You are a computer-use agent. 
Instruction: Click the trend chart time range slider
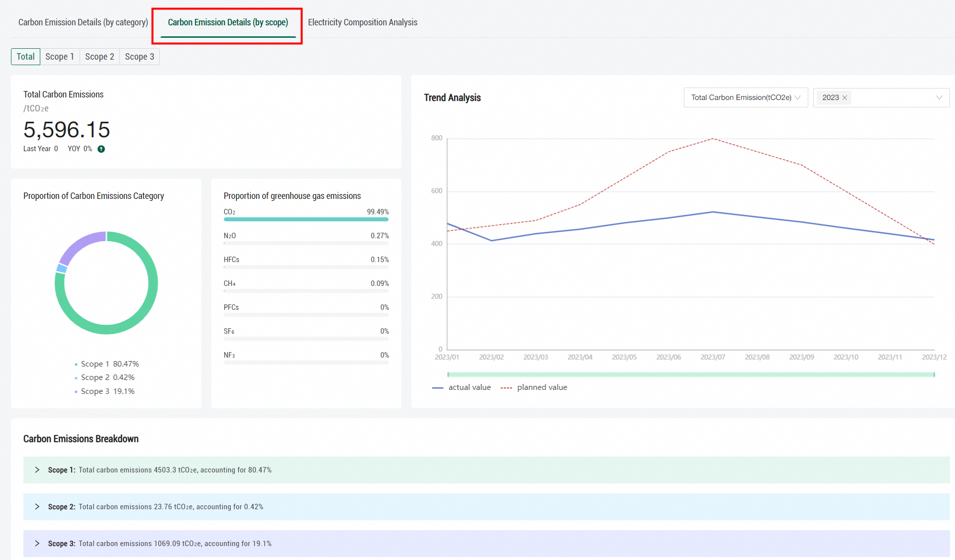[690, 374]
